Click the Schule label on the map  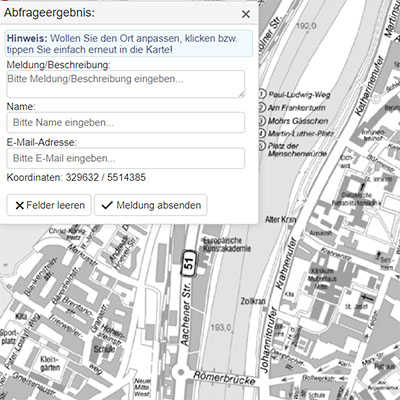tap(105, 349)
